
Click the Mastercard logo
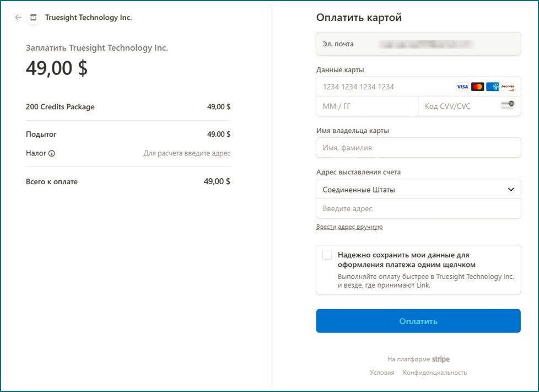[477, 87]
